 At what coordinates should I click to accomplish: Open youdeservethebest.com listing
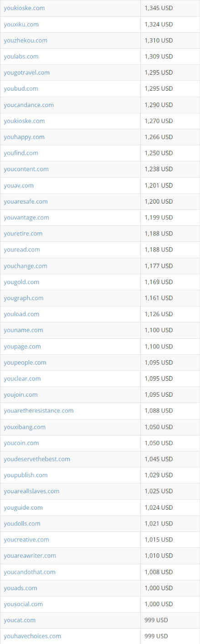point(37,459)
